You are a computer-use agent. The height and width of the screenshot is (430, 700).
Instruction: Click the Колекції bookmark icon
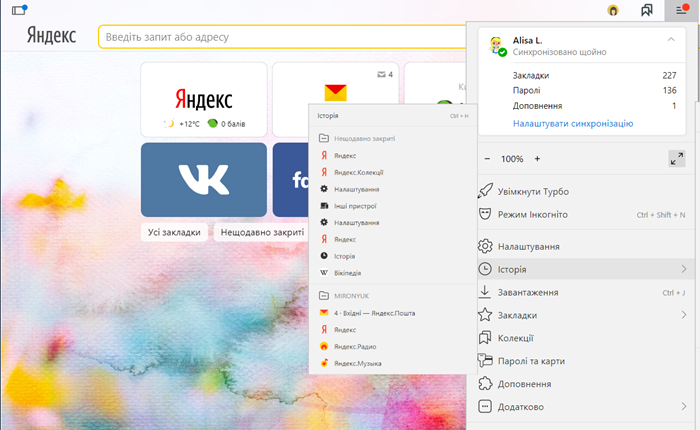(x=485, y=338)
